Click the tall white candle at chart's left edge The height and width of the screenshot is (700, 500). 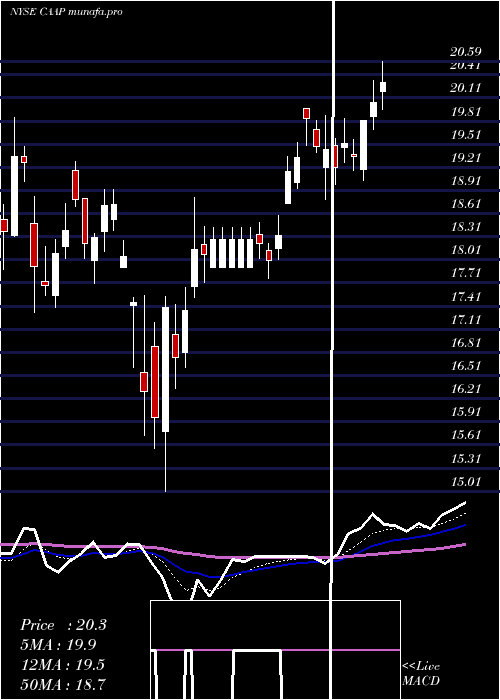pos(15,196)
